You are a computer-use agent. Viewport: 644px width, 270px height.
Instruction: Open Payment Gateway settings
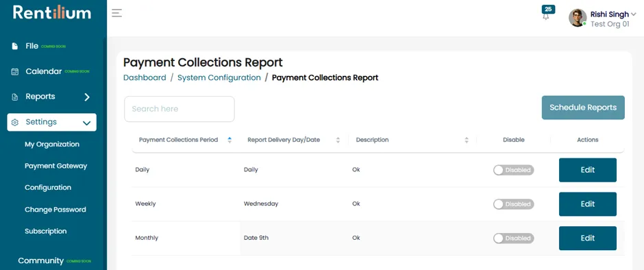coord(56,166)
